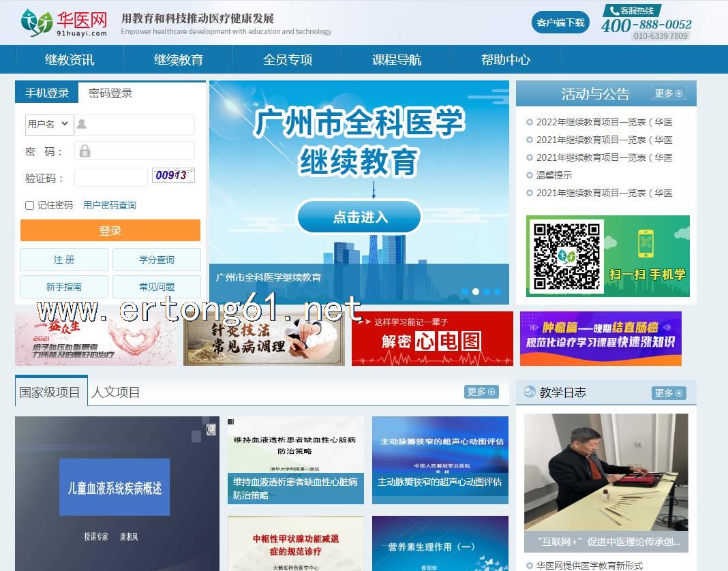This screenshot has height=571, width=728.
Task: Click the captcha image 00913
Action: [x=173, y=176]
